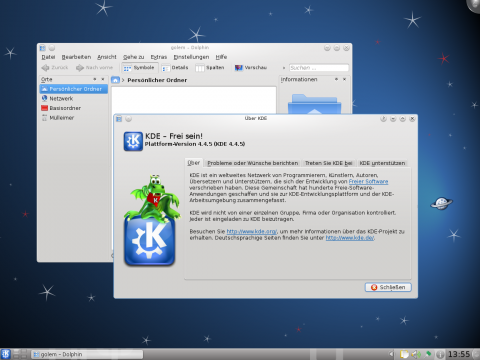
Task: Click the Suchen search field in Dolphin
Action: [319, 68]
